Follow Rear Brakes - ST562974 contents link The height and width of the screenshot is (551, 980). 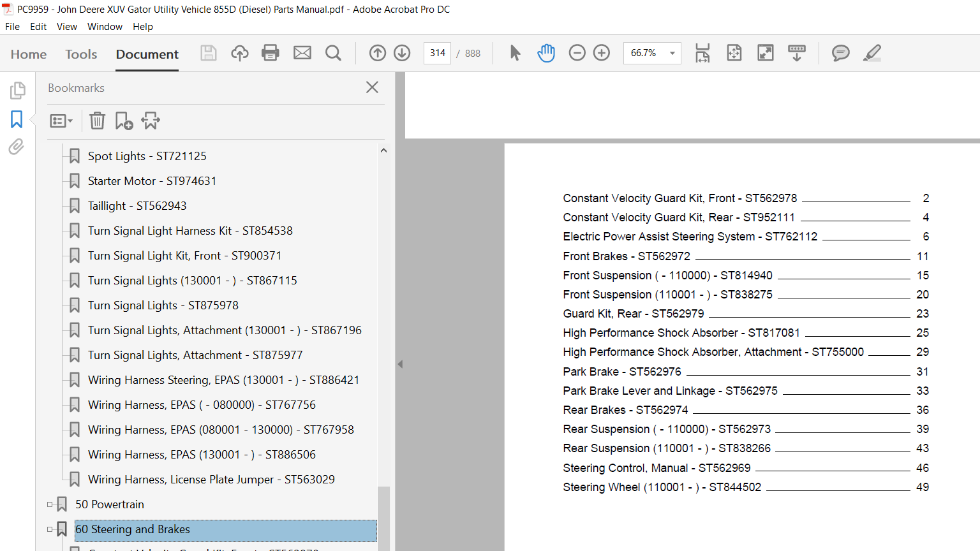(625, 410)
